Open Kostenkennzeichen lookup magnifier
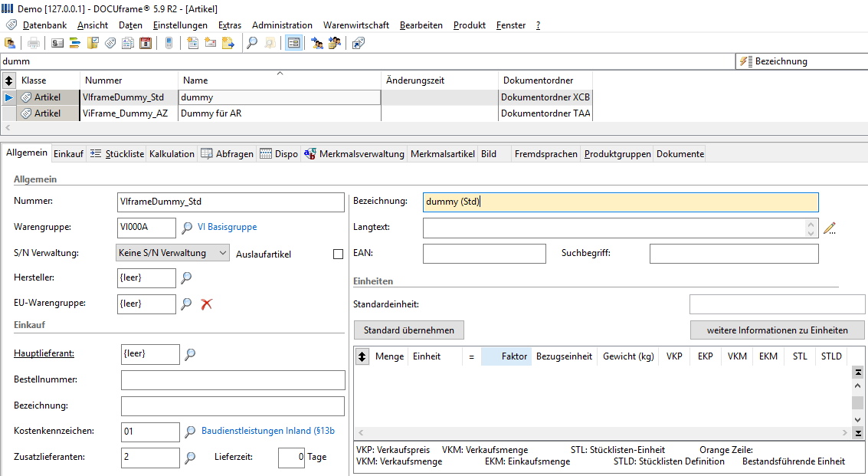This screenshot has width=868, height=476. (x=190, y=431)
